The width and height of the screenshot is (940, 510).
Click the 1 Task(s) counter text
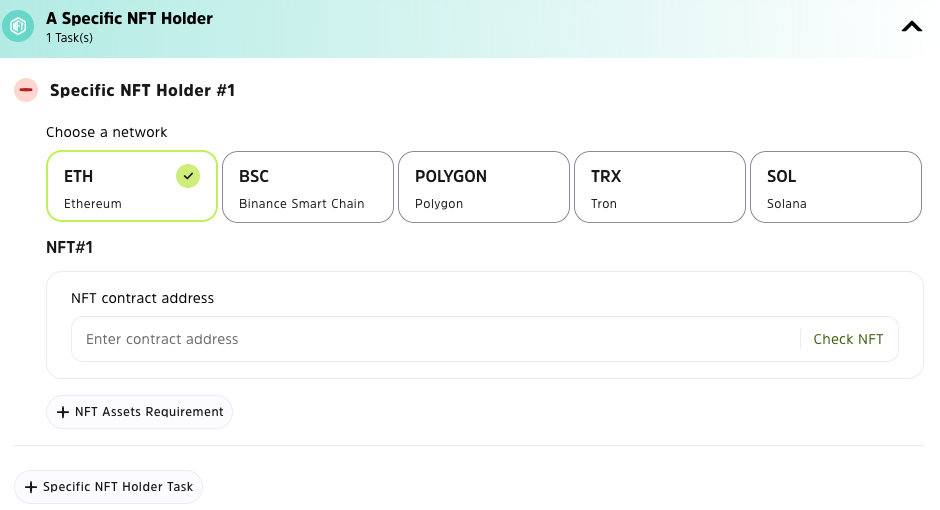coord(69,38)
